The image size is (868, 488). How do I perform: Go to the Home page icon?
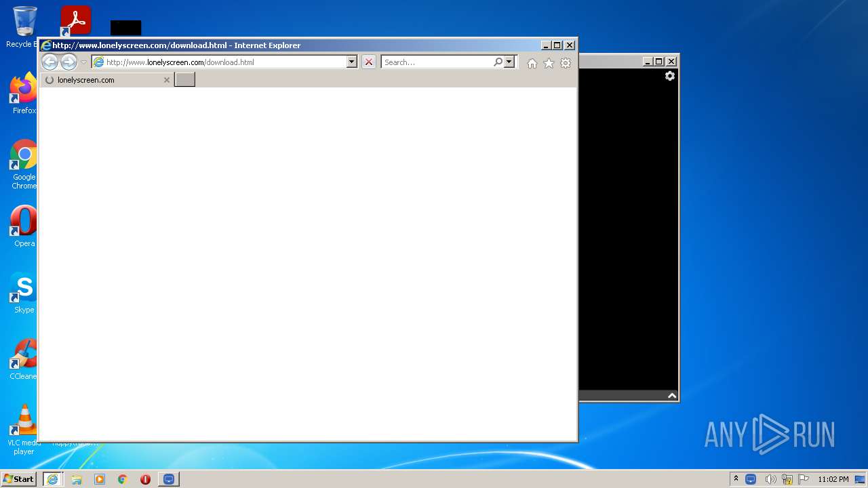532,63
